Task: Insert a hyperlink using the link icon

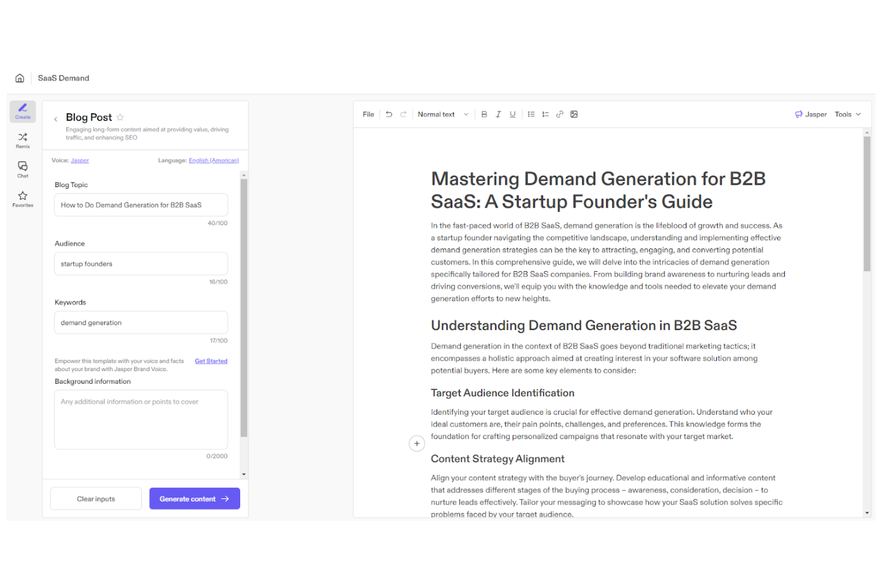Action: pos(560,114)
